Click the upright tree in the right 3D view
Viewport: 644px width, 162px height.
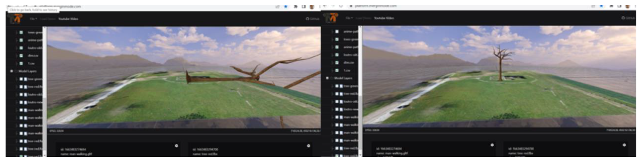(500, 65)
